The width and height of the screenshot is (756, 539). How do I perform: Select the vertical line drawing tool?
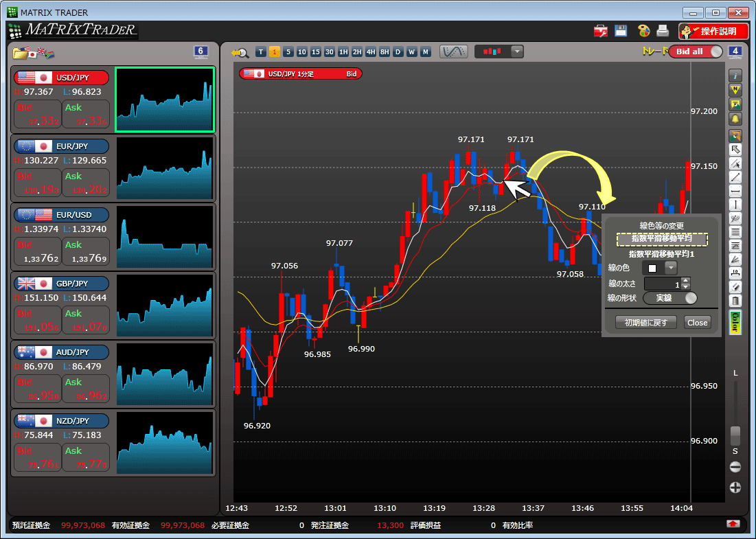[735, 205]
